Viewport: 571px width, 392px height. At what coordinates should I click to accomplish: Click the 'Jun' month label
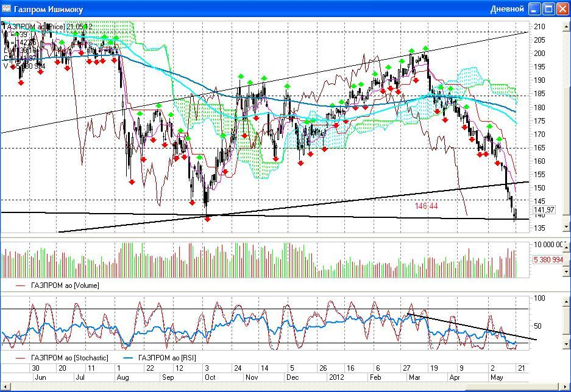pos(40,377)
